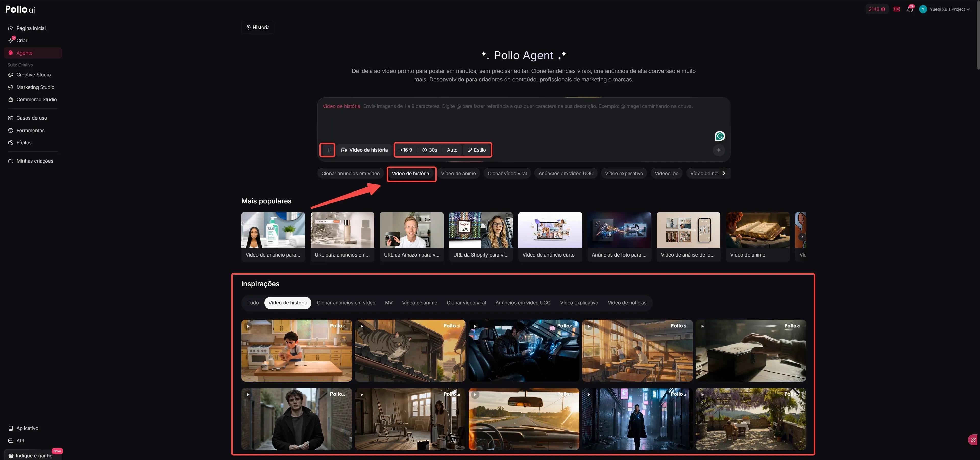Image resolution: width=980 pixels, height=460 pixels.
Task: Open API in sidebar
Action: pyautogui.click(x=33, y=441)
